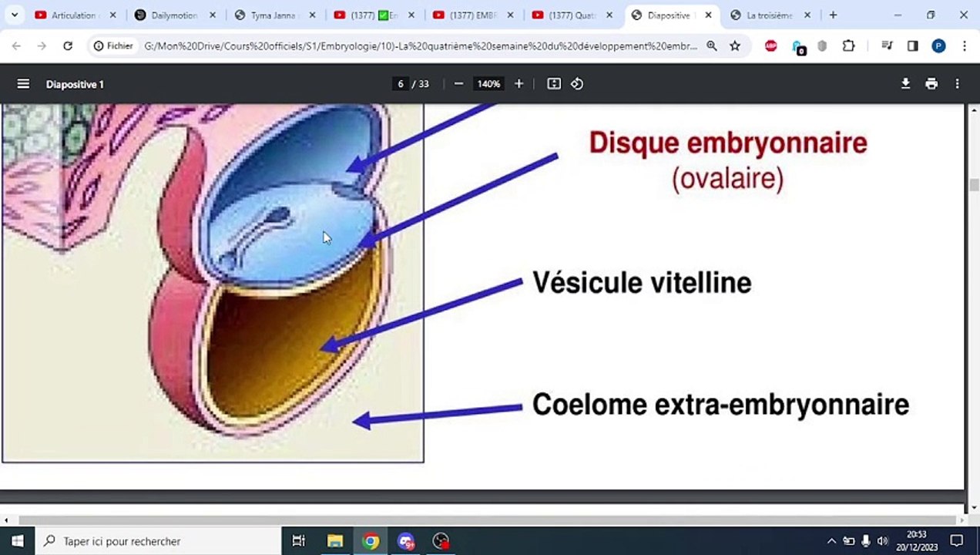
Task: Open the volume speaker tray icon
Action: tap(883, 541)
